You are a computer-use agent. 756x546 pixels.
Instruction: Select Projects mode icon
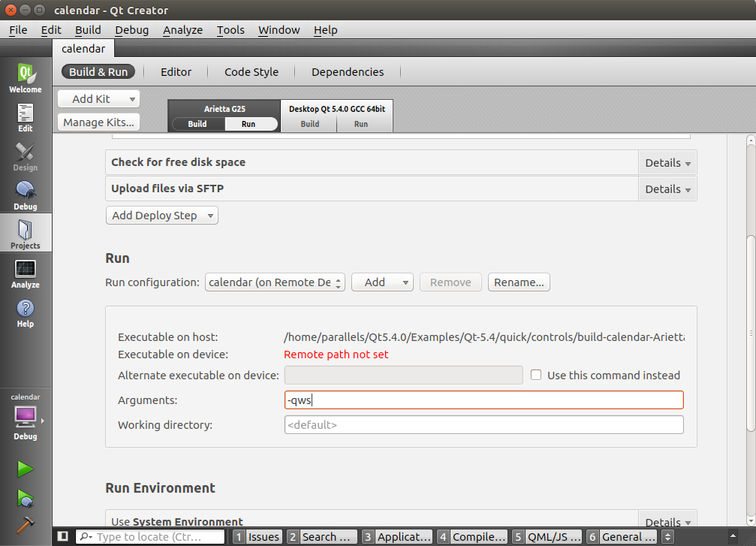point(26,234)
